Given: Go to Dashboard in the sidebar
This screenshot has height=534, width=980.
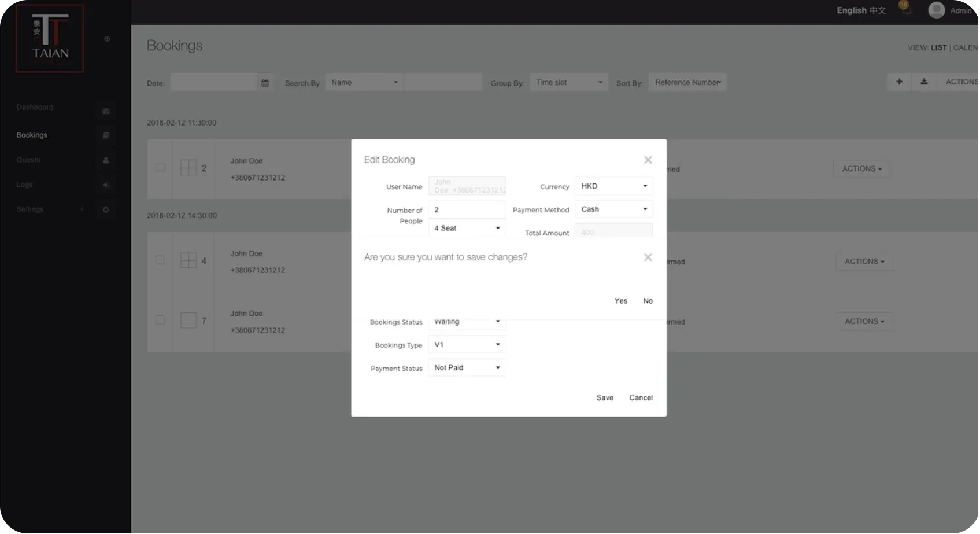Looking at the screenshot, I should point(35,108).
